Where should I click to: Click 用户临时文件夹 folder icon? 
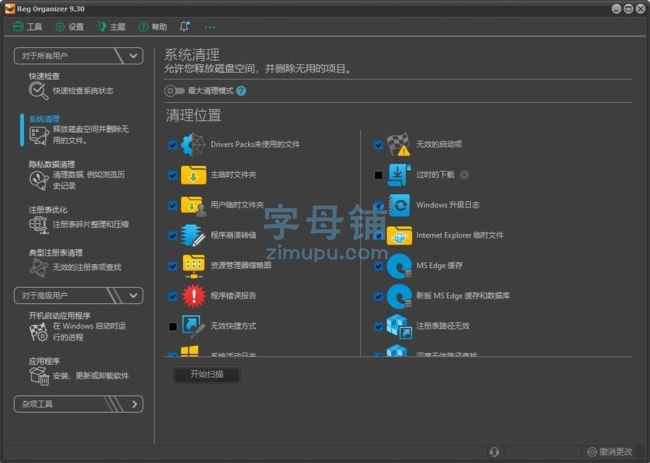pos(193,205)
